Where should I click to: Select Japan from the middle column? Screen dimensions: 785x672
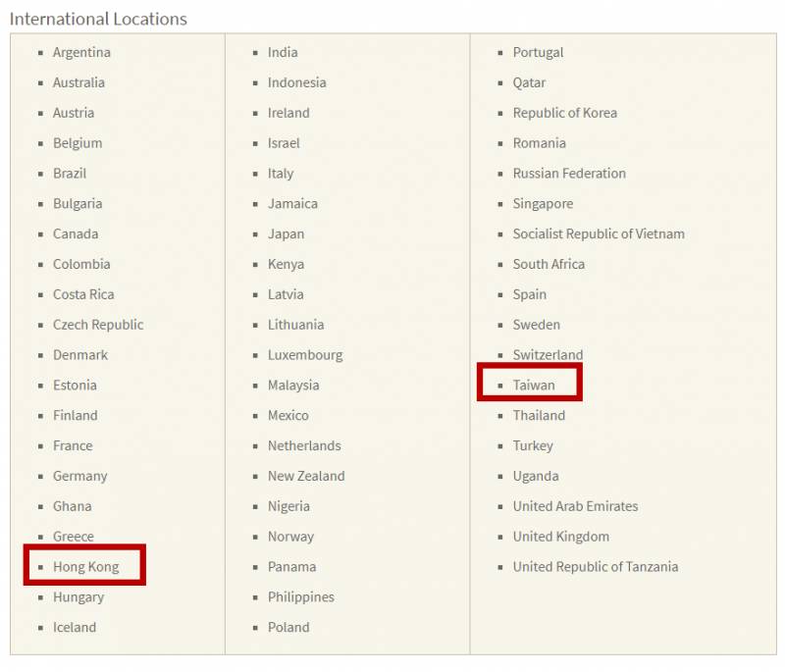[286, 234]
